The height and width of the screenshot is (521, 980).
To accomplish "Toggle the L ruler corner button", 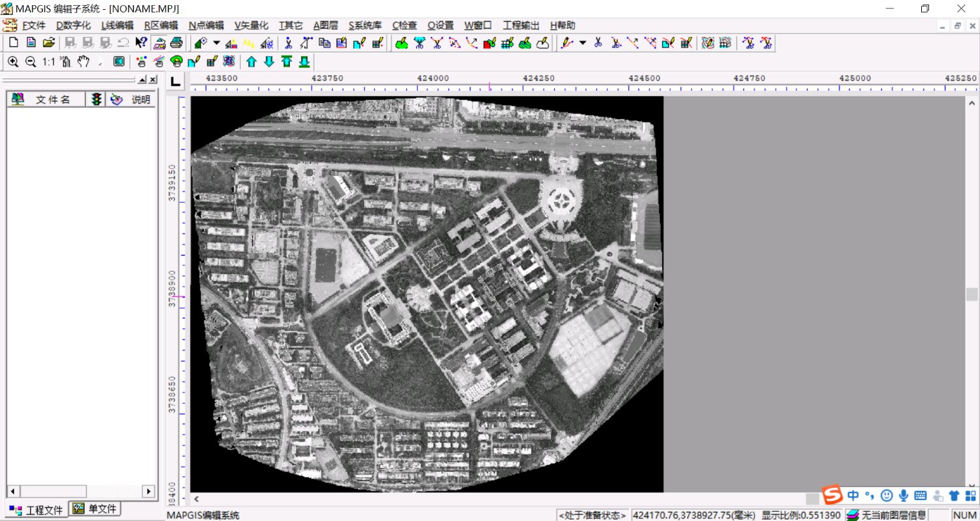I will (175, 82).
